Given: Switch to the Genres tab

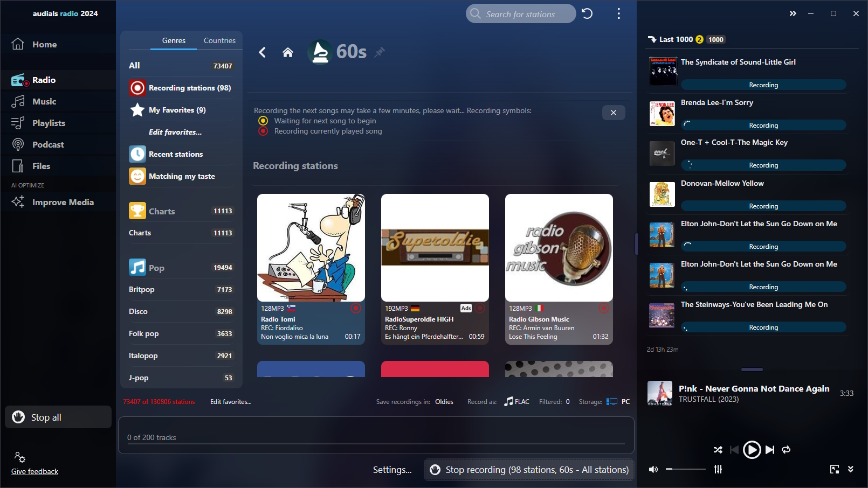Looking at the screenshot, I should (x=174, y=40).
